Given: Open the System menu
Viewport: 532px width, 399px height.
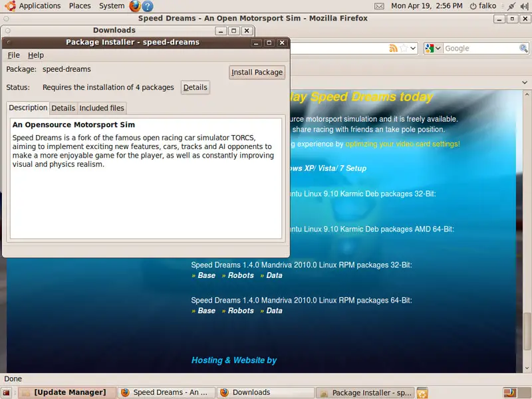Looking at the screenshot, I should point(112,6).
